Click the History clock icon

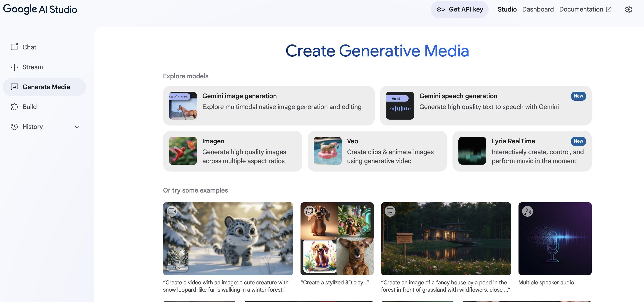(x=14, y=127)
